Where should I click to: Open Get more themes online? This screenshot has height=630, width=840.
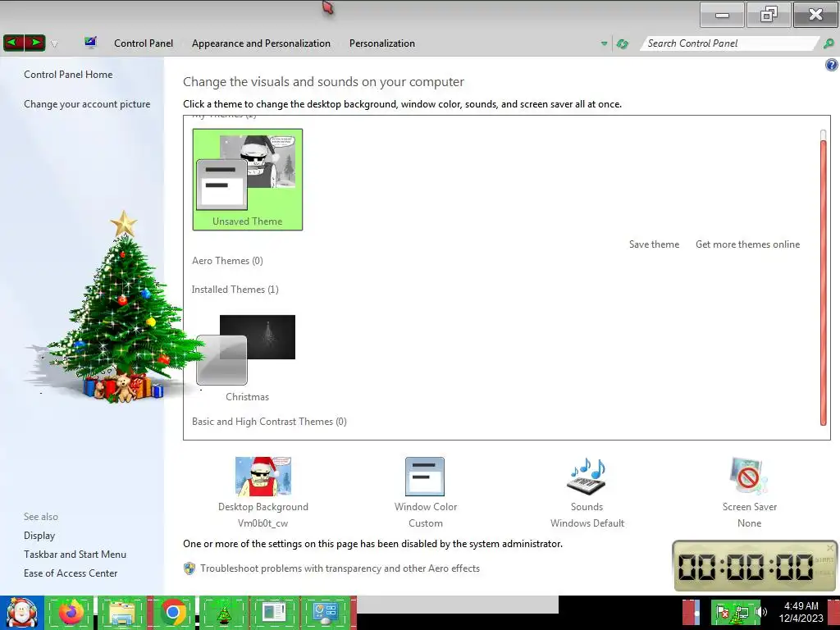(x=748, y=244)
